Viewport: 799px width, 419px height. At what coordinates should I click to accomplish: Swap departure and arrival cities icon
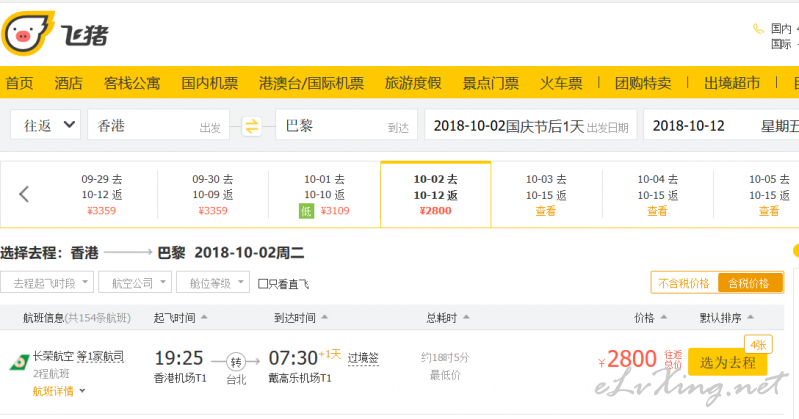point(252,126)
